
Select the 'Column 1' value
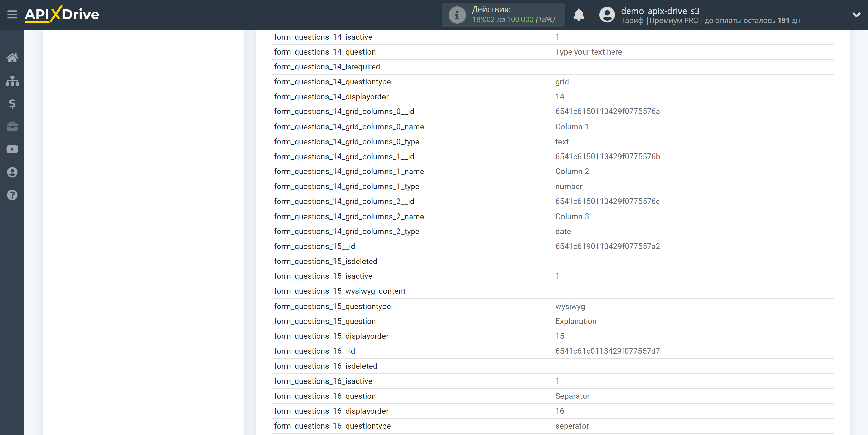coord(572,127)
